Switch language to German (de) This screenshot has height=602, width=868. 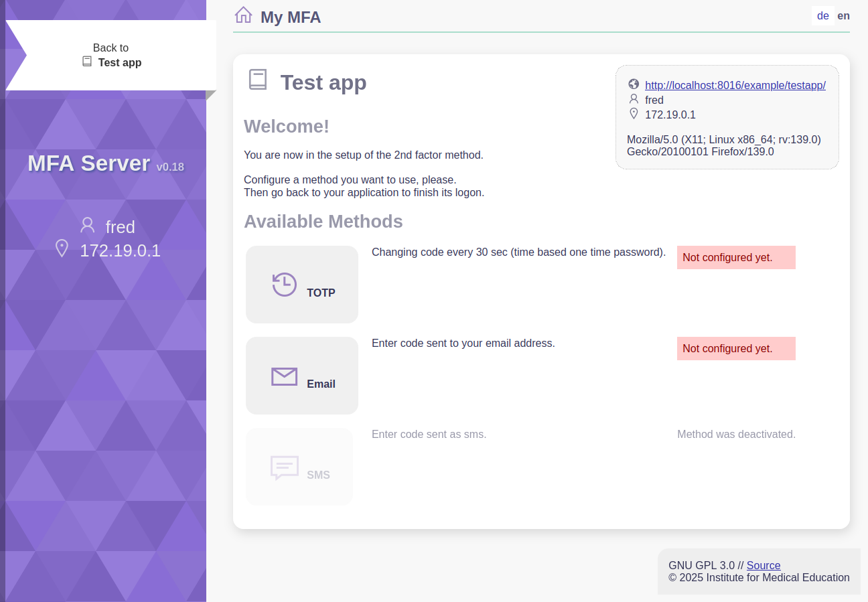(x=823, y=16)
